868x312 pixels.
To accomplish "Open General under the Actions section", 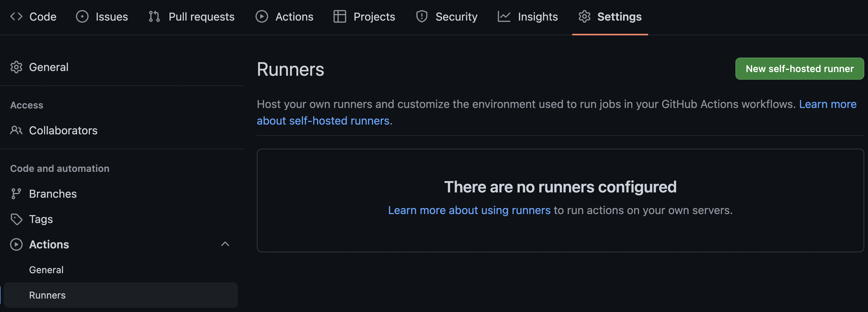I will click(121, 270).
